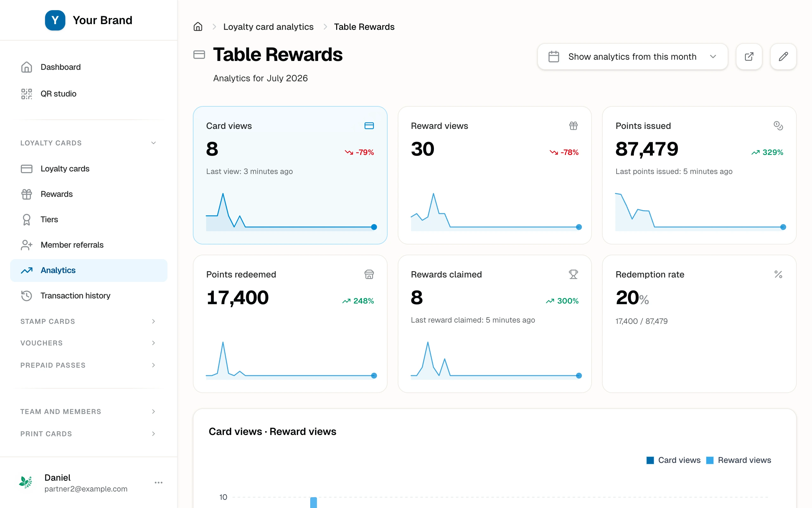Image resolution: width=812 pixels, height=508 pixels.
Task: Expand the Team and Members section
Action: click(88, 411)
